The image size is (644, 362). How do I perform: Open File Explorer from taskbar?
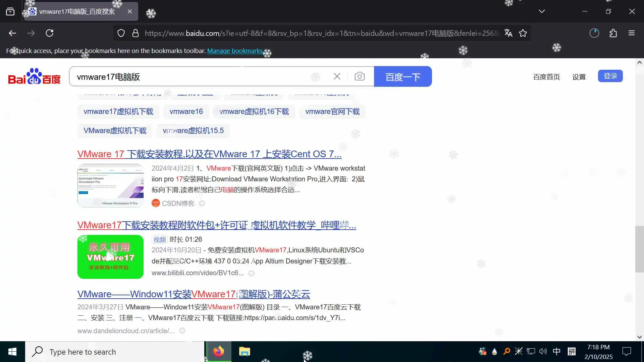point(245,352)
